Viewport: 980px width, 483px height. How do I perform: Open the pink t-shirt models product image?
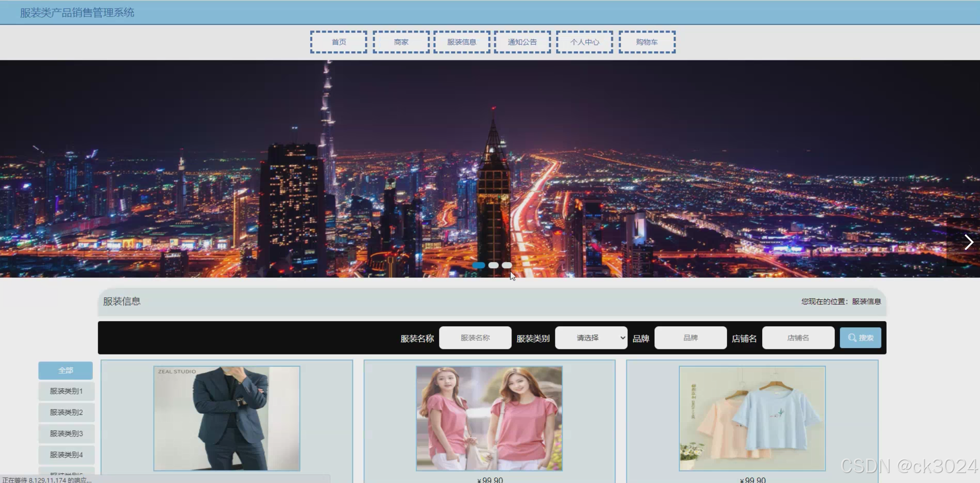point(489,418)
